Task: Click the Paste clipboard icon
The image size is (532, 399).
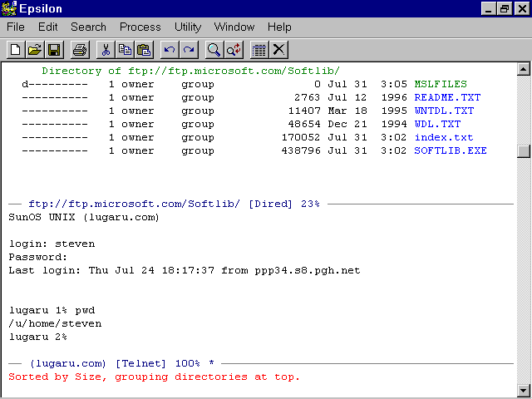Action: pos(144,50)
